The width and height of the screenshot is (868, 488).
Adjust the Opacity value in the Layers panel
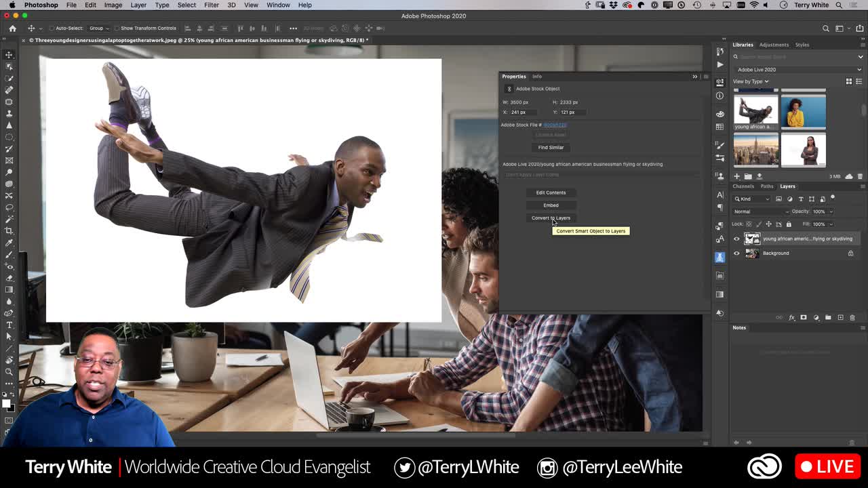click(x=820, y=211)
